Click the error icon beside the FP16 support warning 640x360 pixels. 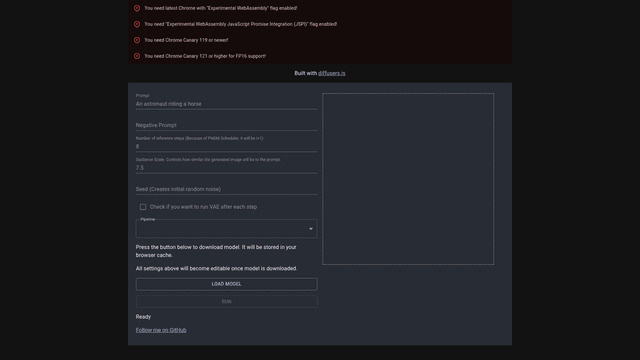[x=137, y=56]
